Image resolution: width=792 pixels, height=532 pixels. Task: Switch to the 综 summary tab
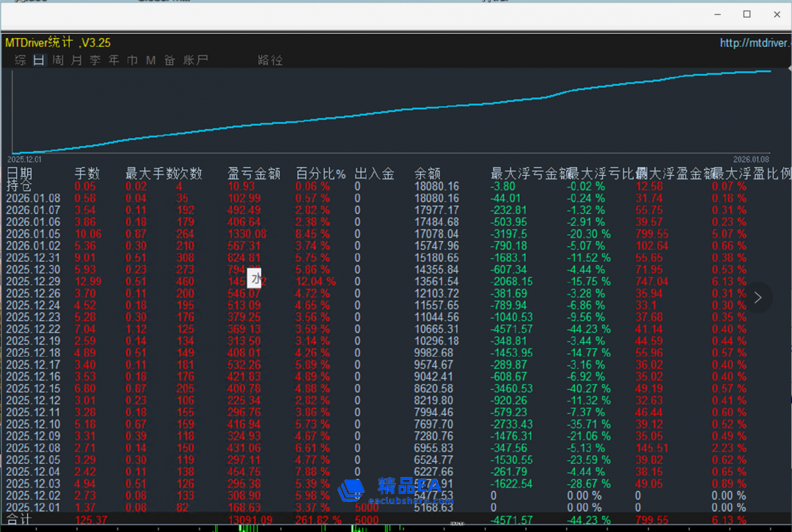tap(21, 60)
